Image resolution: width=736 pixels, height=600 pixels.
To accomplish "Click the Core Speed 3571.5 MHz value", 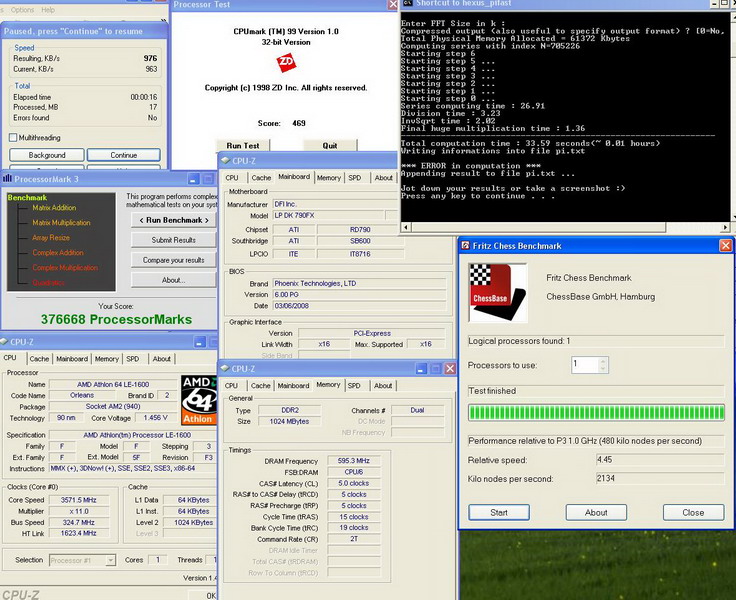I will [79, 500].
